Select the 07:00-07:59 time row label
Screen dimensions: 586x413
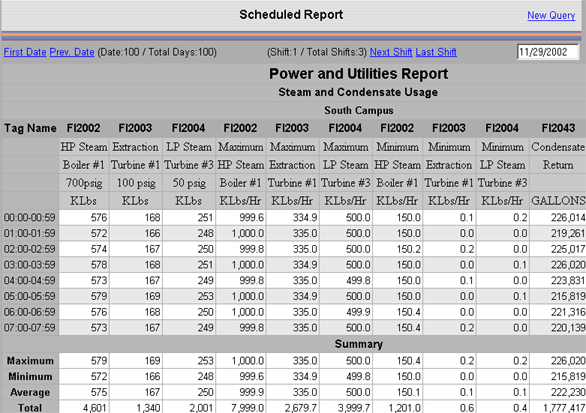click(30, 328)
